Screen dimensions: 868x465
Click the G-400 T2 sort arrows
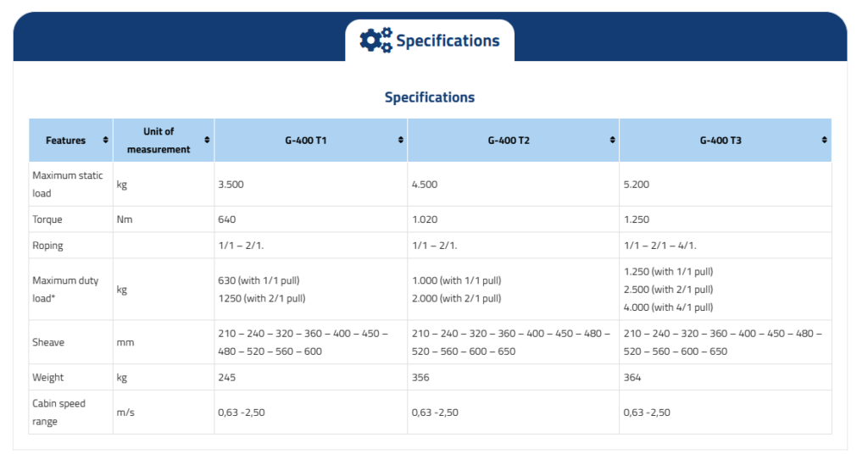612,140
